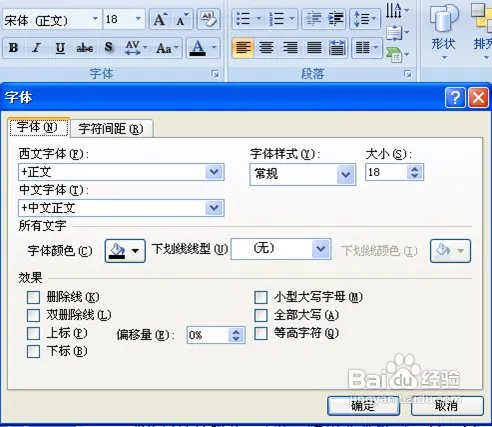Open the columns button menu
Viewport: 492px width, 427px height.
[x=367, y=48]
